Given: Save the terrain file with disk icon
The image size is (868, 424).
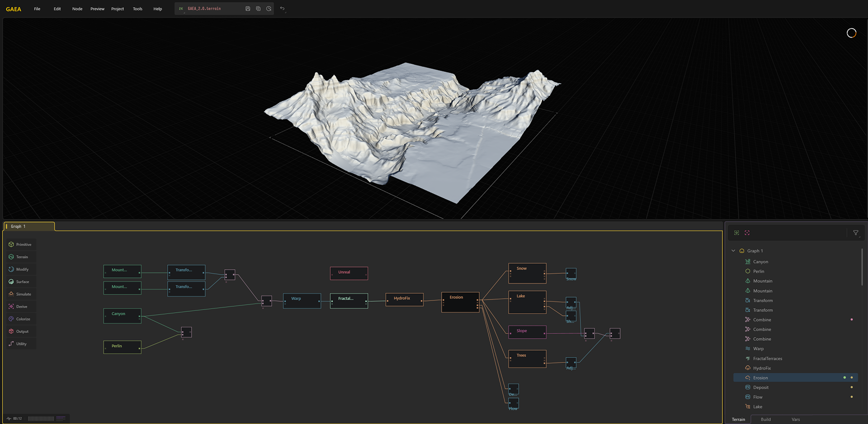Looking at the screenshot, I should 248,9.
